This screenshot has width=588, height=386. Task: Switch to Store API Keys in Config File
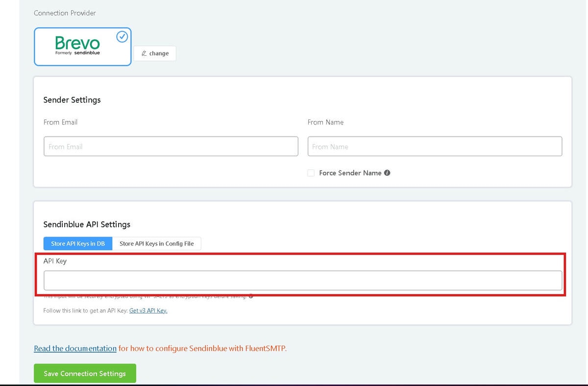point(156,243)
